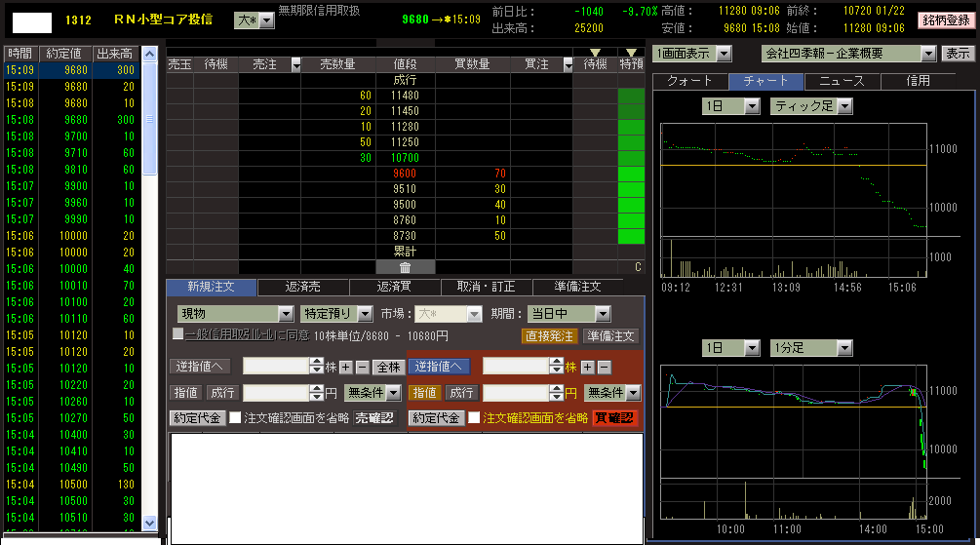Click the yellow triangle above the 待機 column
The width and height of the screenshot is (980, 545).
[x=595, y=52]
